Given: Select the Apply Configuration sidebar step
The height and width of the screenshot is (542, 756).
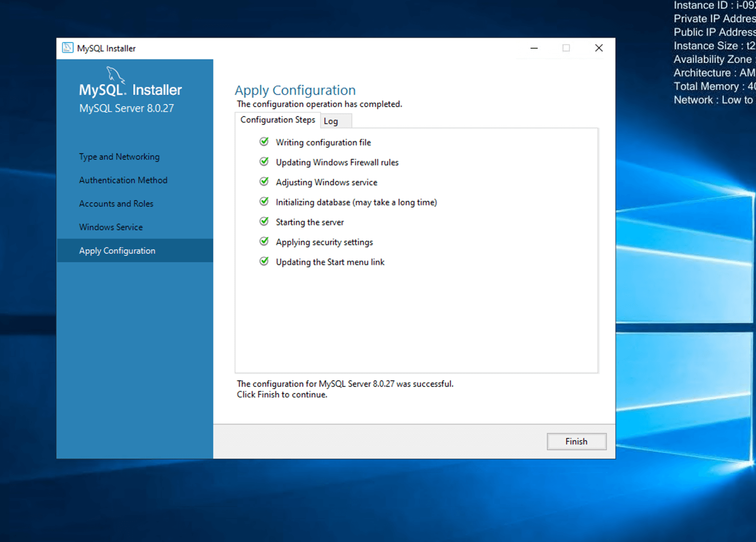Looking at the screenshot, I should pos(117,251).
